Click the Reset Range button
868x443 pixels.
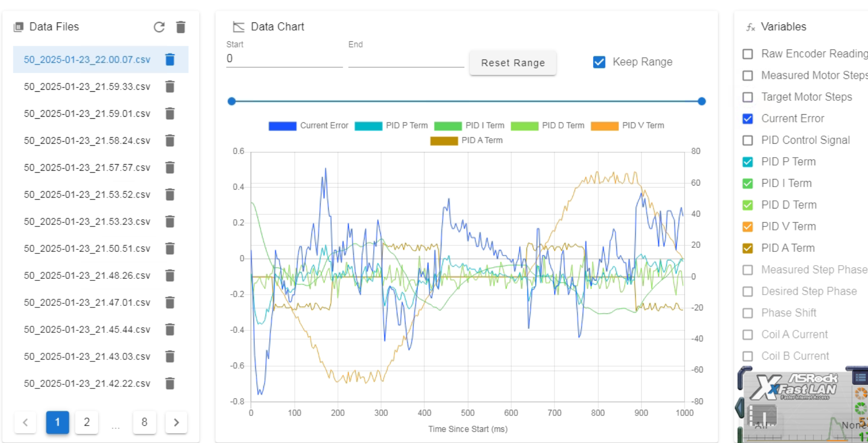(513, 63)
